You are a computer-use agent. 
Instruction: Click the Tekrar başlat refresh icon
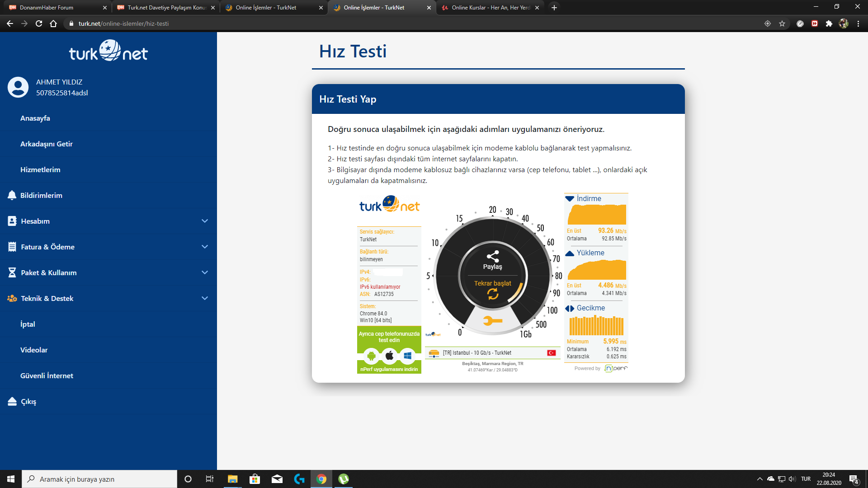493,295
